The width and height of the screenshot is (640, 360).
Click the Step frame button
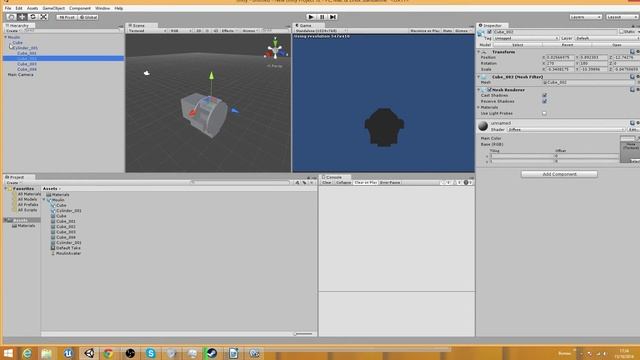[333, 17]
